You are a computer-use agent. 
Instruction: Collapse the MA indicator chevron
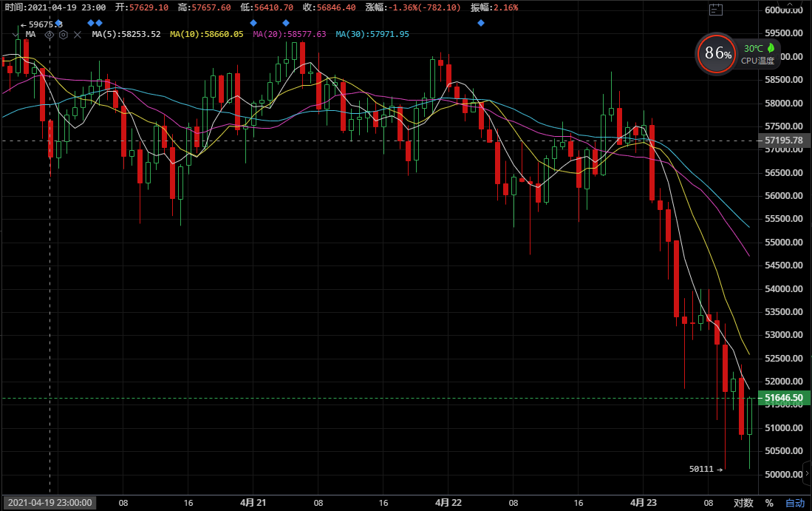(x=16, y=34)
